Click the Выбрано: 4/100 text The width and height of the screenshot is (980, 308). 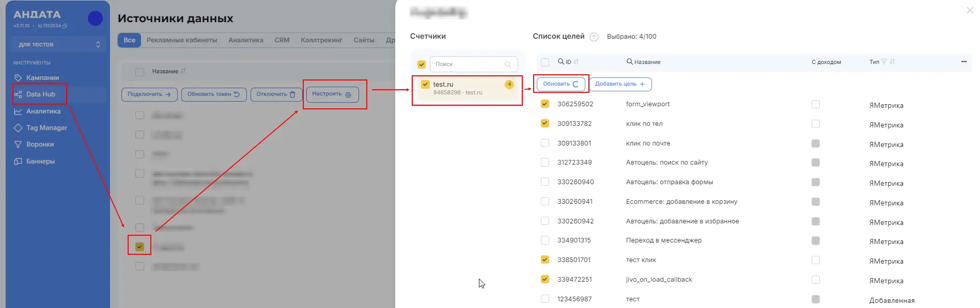coord(632,37)
